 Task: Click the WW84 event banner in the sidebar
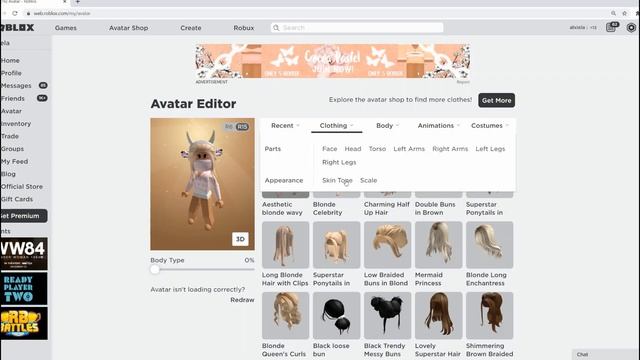click(x=24, y=254)
